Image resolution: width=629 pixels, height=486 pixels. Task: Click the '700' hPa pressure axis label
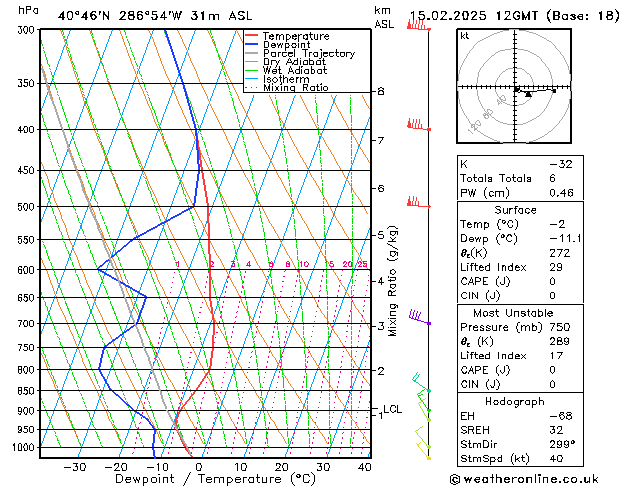coord(28,324)
